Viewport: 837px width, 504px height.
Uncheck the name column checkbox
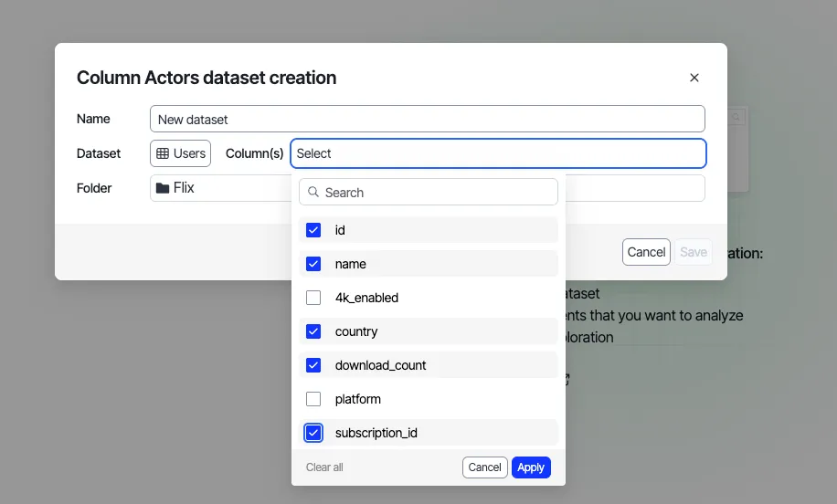pos(313,264)
